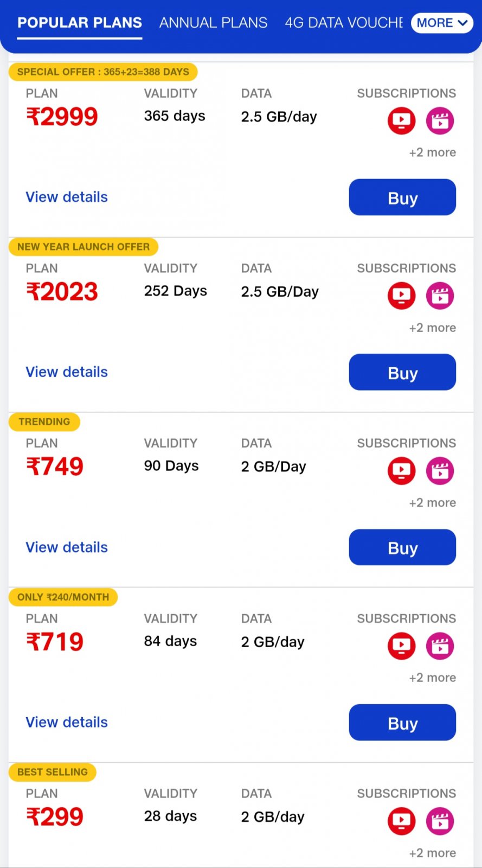Tap the pink JioCinema icon in ₹2023 plan
This screenshot has width=482, height=868.
(x=440, y=296)
